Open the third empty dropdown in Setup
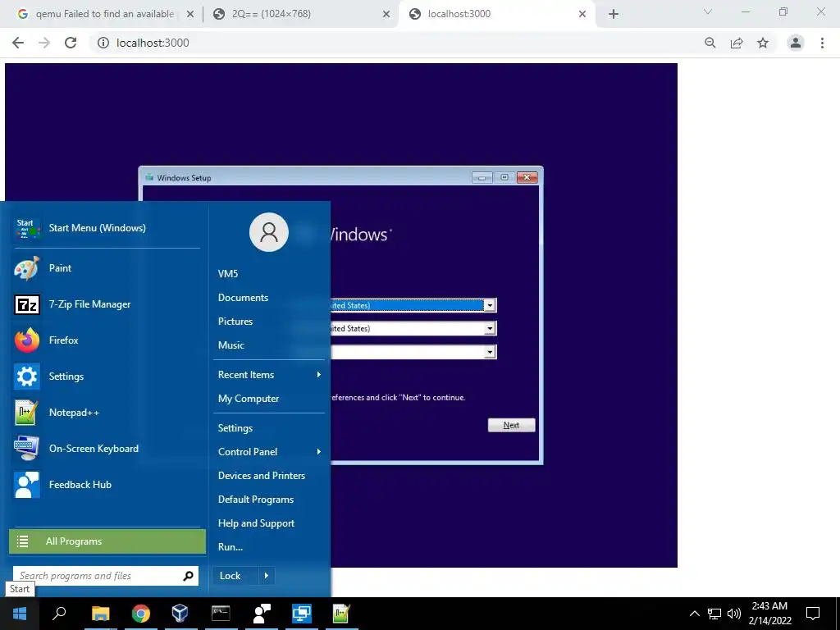 click(x=489, y=352)
